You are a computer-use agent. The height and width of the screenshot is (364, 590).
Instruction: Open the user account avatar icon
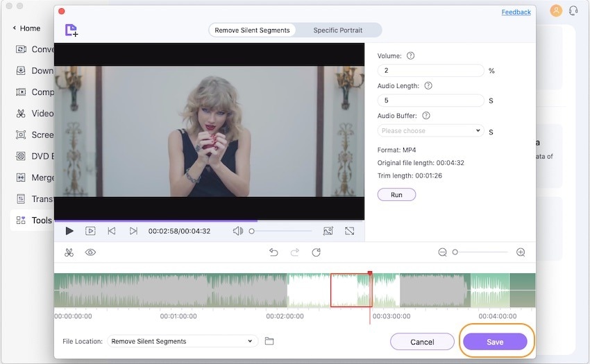coord(556,10)
